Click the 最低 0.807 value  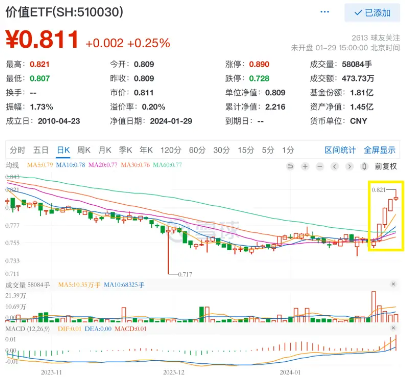coord(40,78)
